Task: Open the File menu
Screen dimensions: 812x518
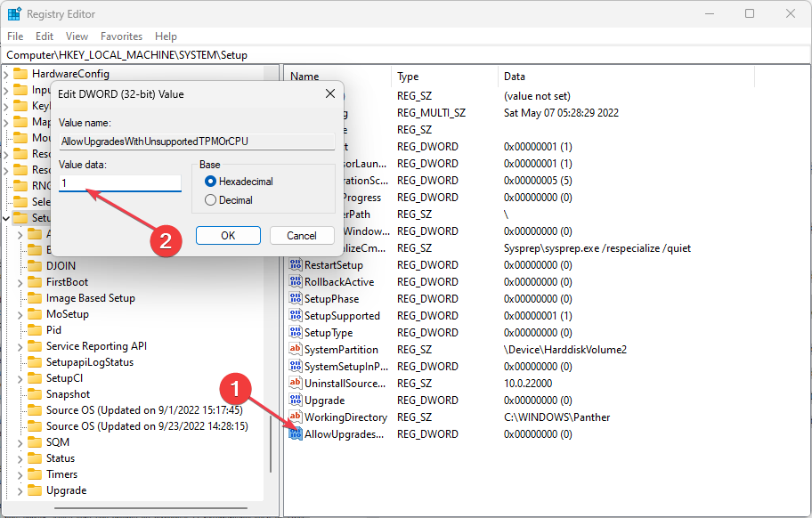Action: 14,36
